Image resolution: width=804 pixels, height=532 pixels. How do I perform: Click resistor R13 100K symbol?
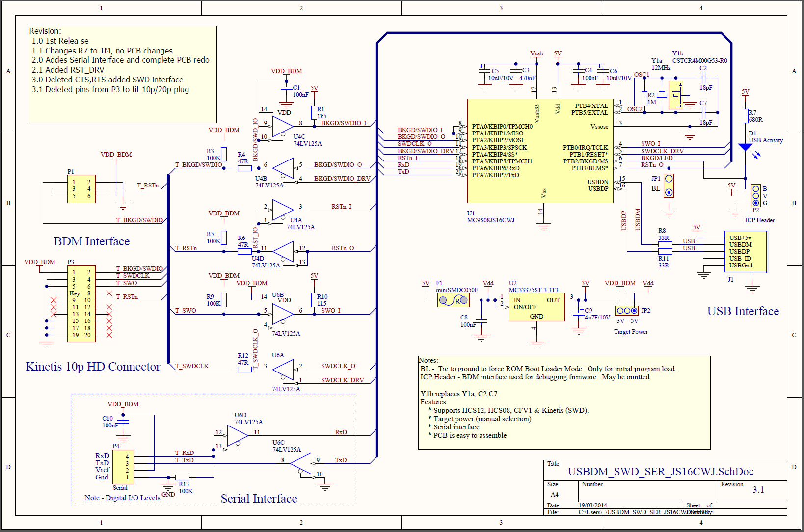(182, 477)
